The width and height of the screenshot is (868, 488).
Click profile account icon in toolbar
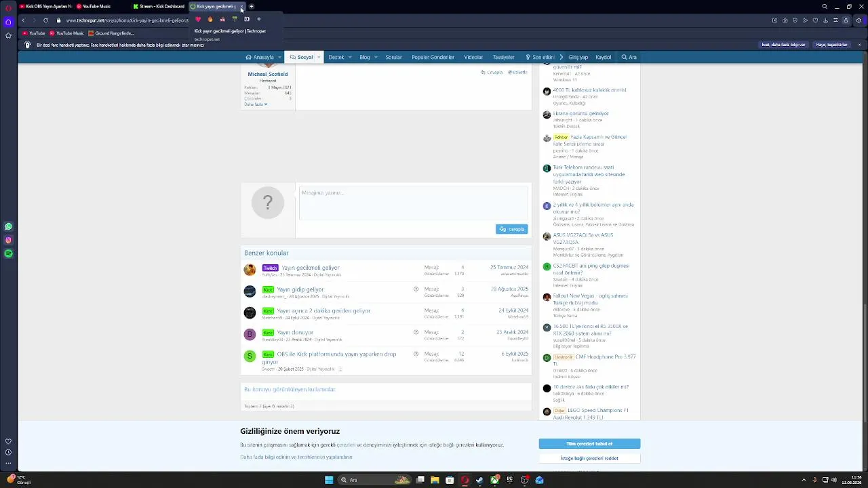pyautogui.click(x=847, y=20)
